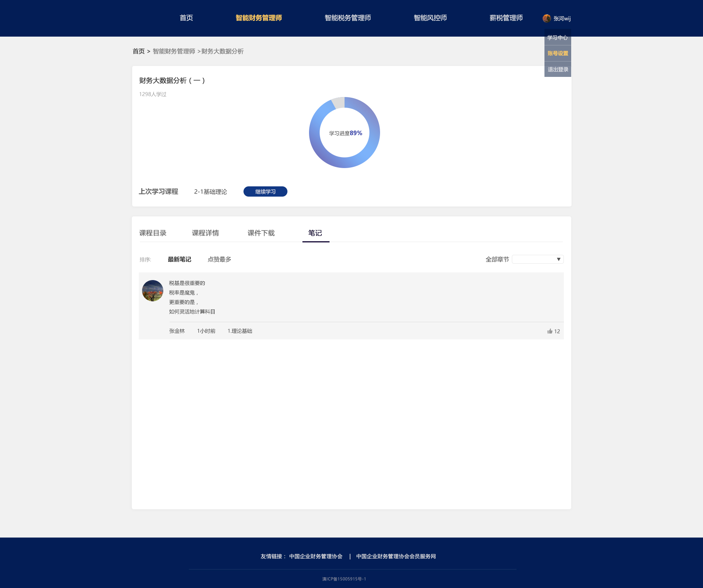Click the thumbs-up like icon
The image size is (703, 588).
[x=550, y=331]
